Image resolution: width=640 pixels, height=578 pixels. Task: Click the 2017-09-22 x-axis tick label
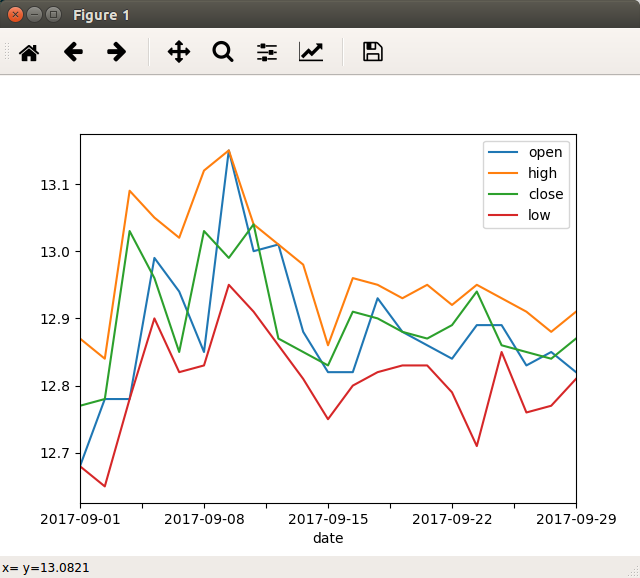452,519
